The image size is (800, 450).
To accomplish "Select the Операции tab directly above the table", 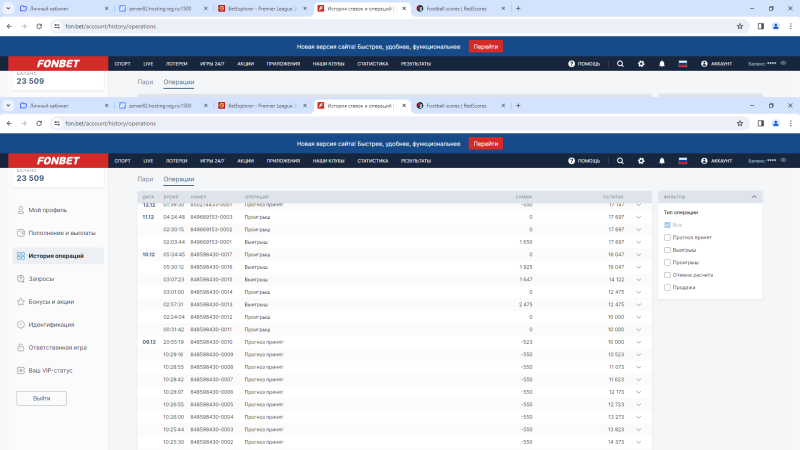I will point(179,179).
